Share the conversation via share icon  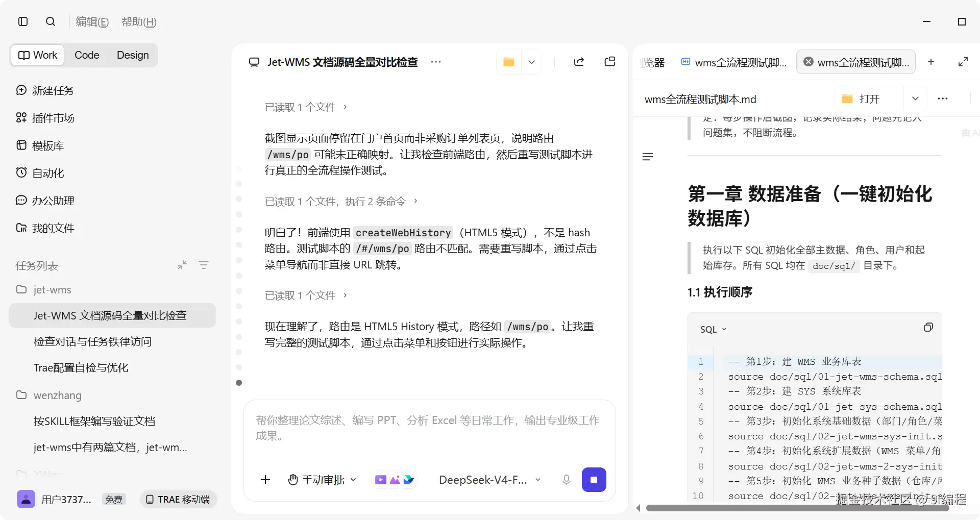(579, 62)
